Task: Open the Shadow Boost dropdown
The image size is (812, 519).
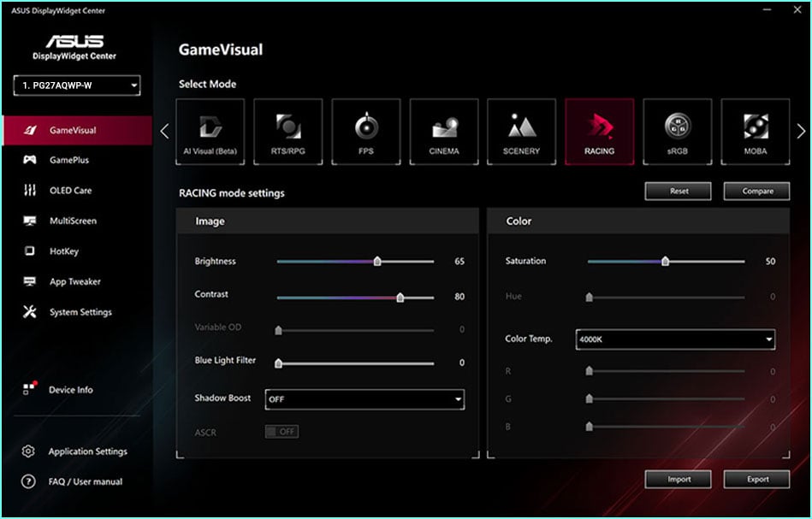Action: pos(364,399)
